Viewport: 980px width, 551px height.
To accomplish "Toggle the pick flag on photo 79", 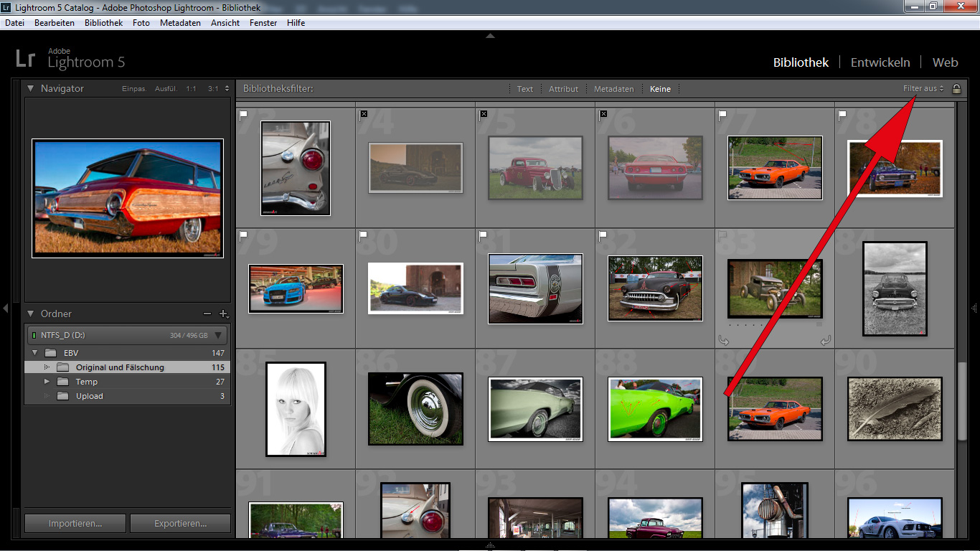I will (244, 235).
